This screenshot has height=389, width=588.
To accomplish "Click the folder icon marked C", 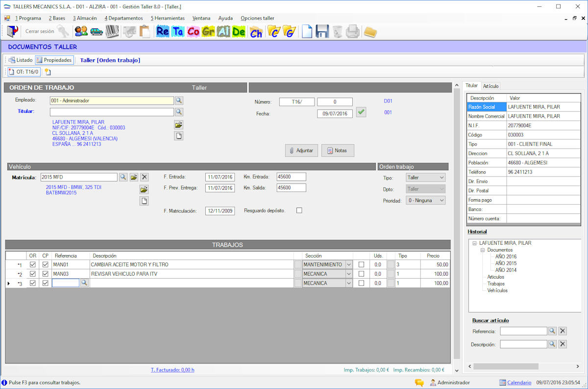I will click(x=274, y=32).
